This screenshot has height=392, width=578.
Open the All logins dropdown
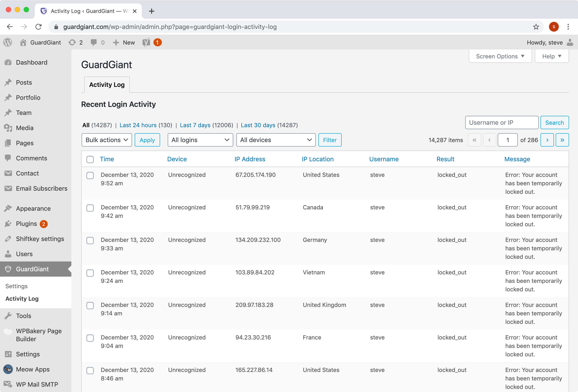click(x=200, y=140)
